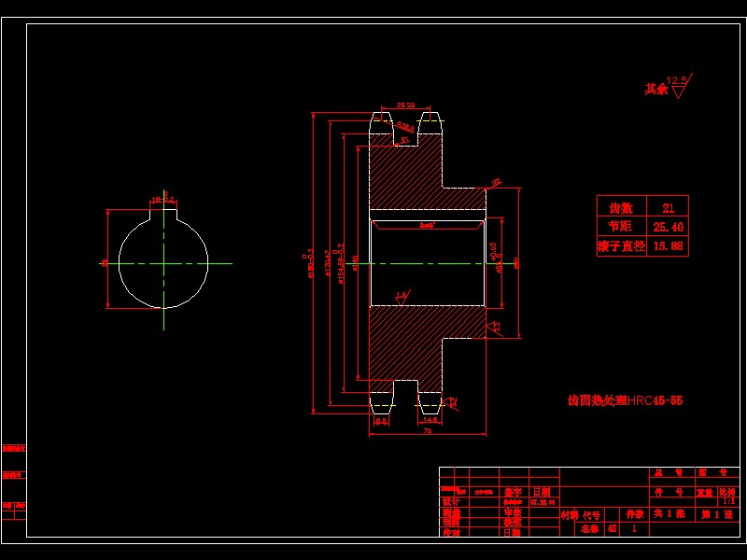Select the '齿面热处理HRC45-55' note
The height and width of the screenshot is (560, 747).
[625, 400]
